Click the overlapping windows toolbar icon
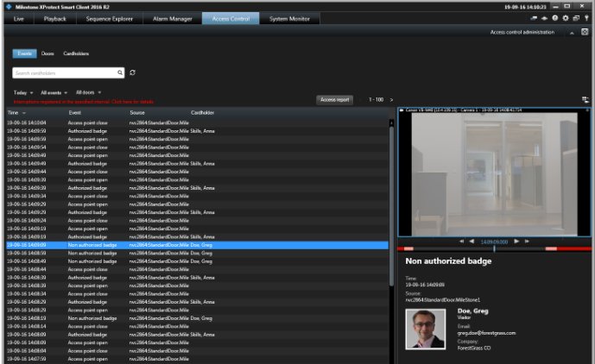This screenshot has height=364, width=595. (576, 18)
